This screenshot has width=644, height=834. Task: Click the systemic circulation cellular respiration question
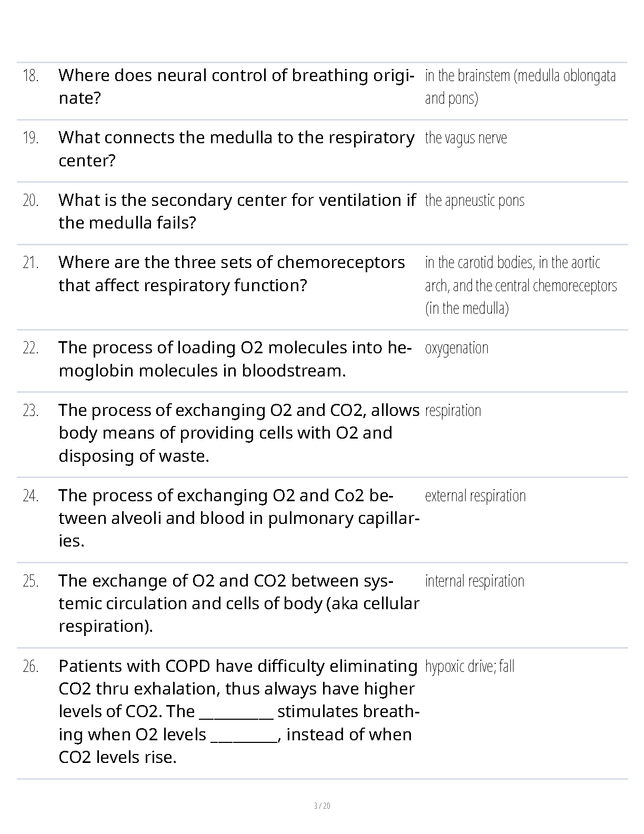pos(238,603)
